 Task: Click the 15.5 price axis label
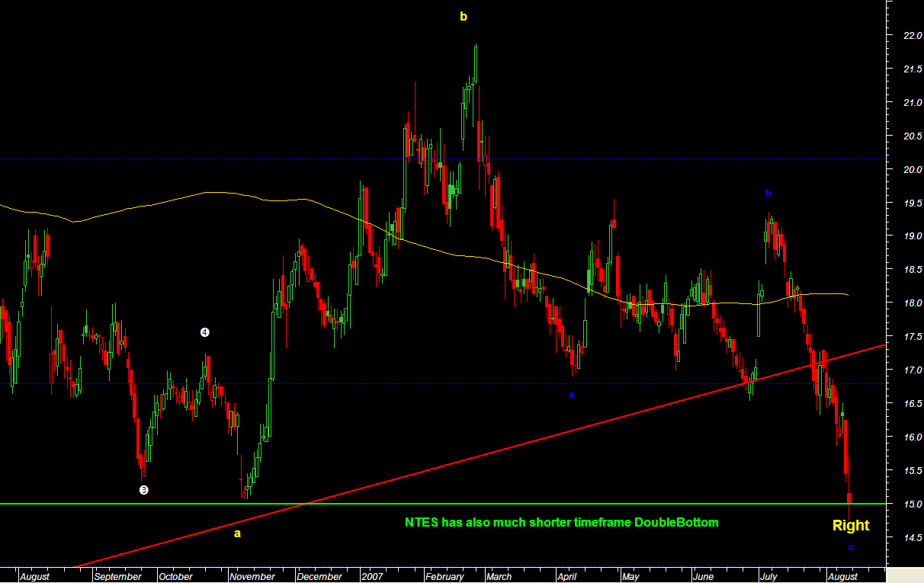tap(913, 470)
